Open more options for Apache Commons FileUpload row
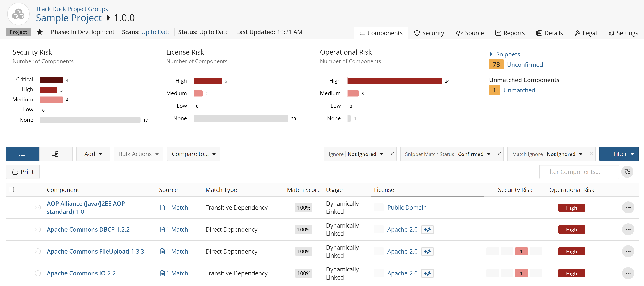Image resolution: width=644 pixels, height=286 pixels. click(628, 252)
